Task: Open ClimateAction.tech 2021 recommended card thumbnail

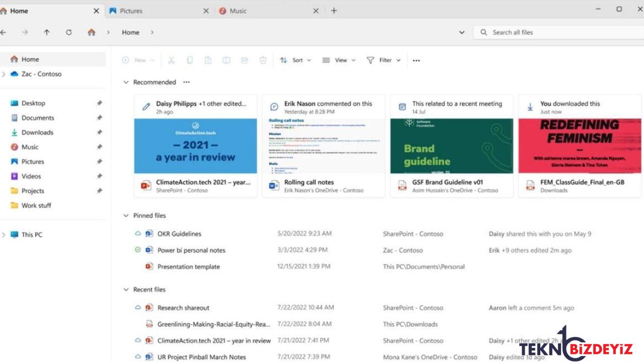Action: (196, 146)
